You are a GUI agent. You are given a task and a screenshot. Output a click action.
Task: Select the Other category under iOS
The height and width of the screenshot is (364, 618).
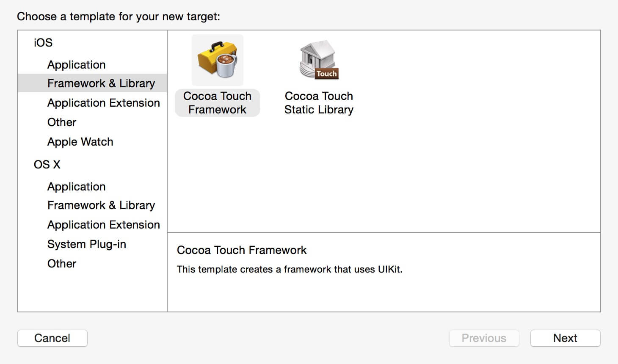point(62,122)
